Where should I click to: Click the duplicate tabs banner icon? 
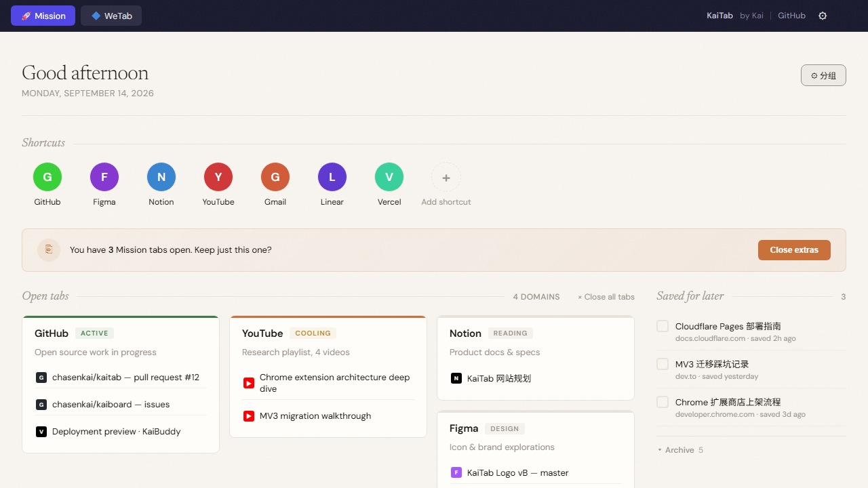(x=49, y=250)
